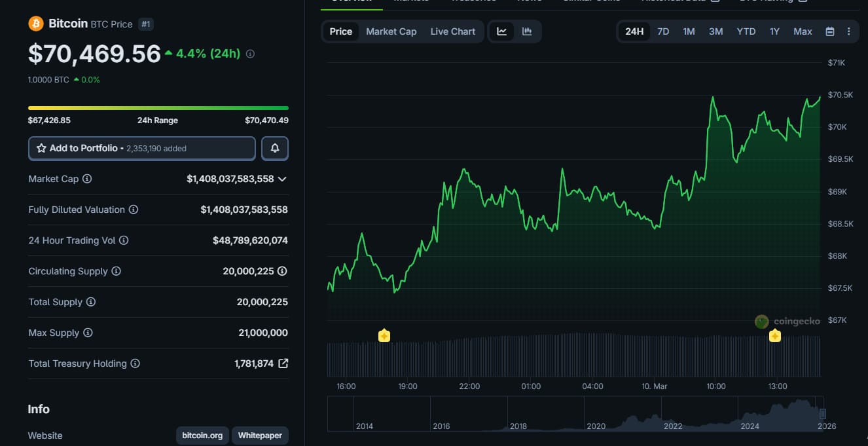
Task: Click the $48,789,620,074 trading volume value
Action: (250, 240)
